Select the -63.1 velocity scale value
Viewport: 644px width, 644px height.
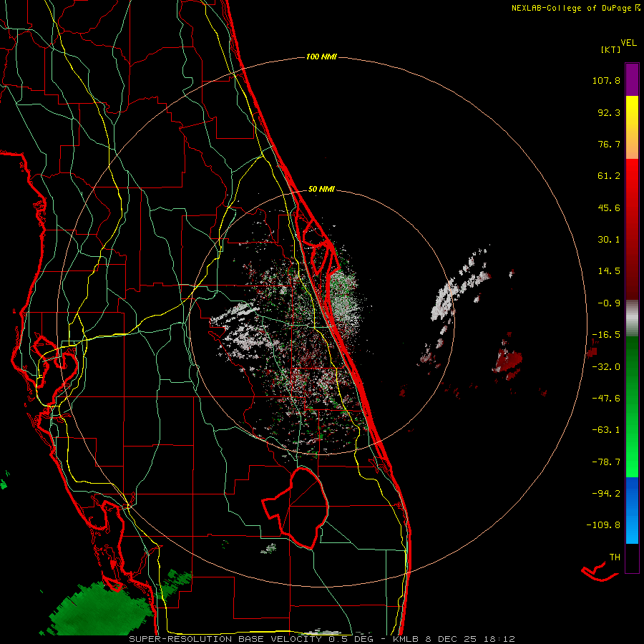(x=606, y=430)
